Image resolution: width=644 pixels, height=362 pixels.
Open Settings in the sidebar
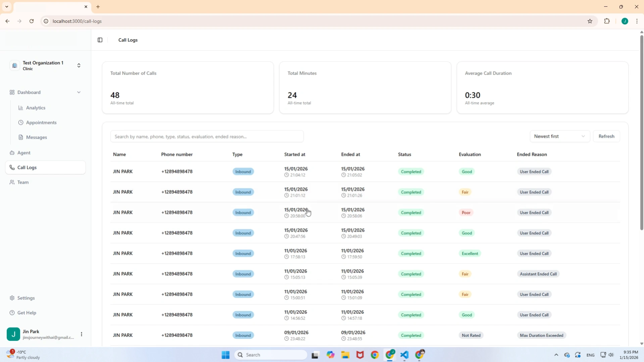(x=26, y=298)
